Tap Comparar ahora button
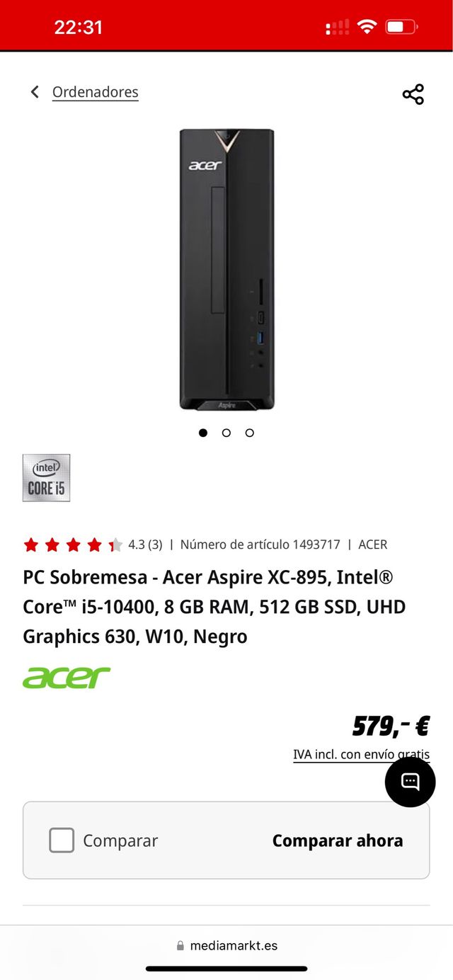This screenshot has height=980, width=453. coord(338,841)
